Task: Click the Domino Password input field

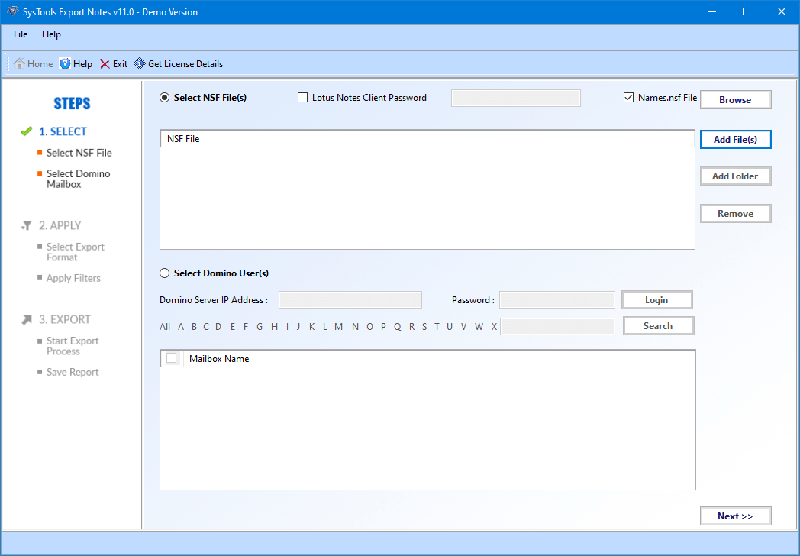Action: tap(557, 300)
